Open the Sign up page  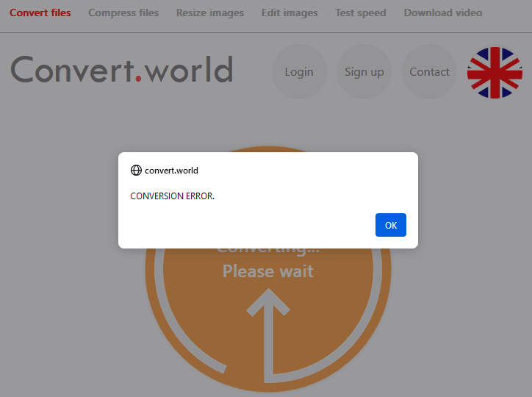pyautogui.click(x=364, y=71)
